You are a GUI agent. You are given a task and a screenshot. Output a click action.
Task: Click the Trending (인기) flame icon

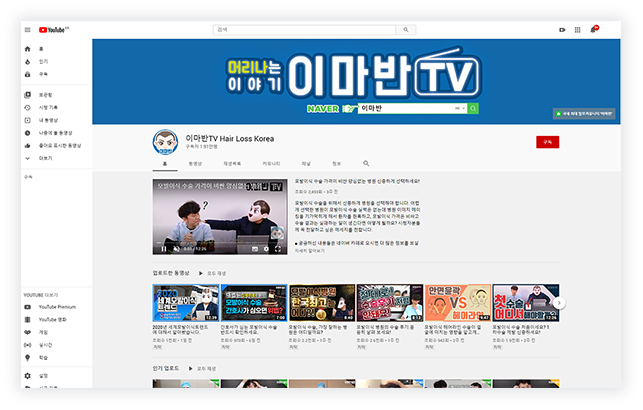pos(27,62)
